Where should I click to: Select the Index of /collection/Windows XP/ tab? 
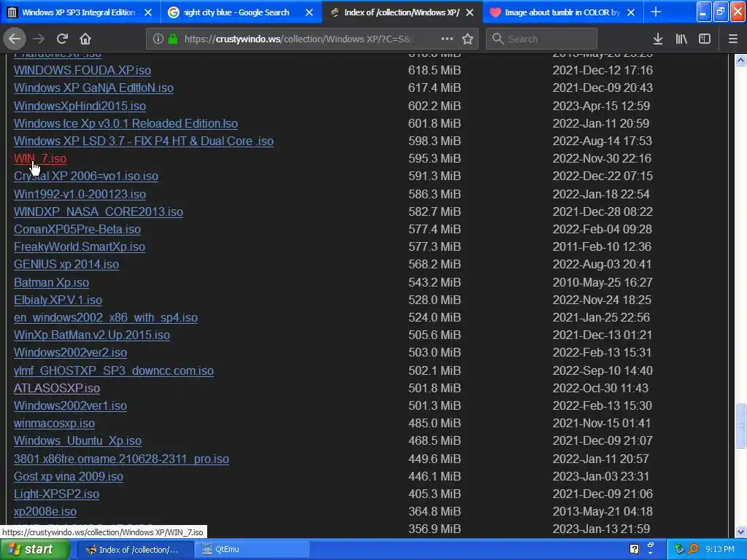pyautogui.click(x=402, y=12)
